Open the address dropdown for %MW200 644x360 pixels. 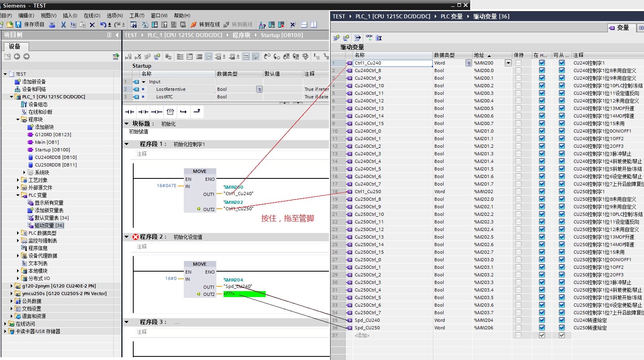click(508, 63)
